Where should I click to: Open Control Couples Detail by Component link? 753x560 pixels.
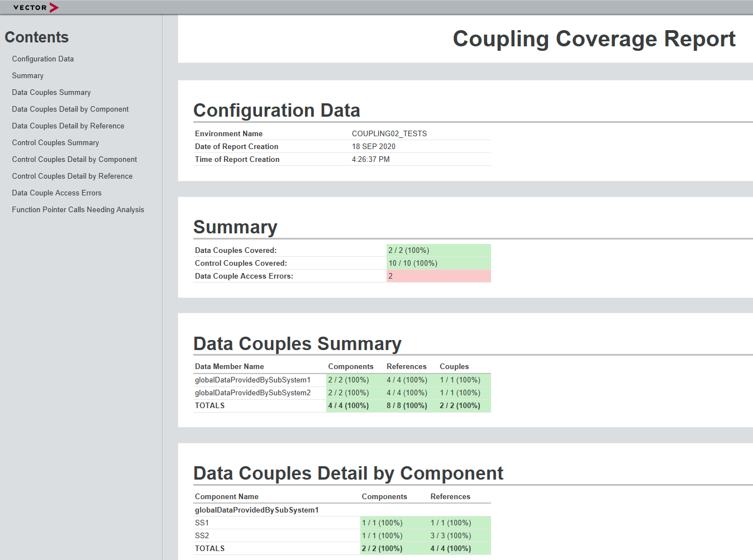74,159
